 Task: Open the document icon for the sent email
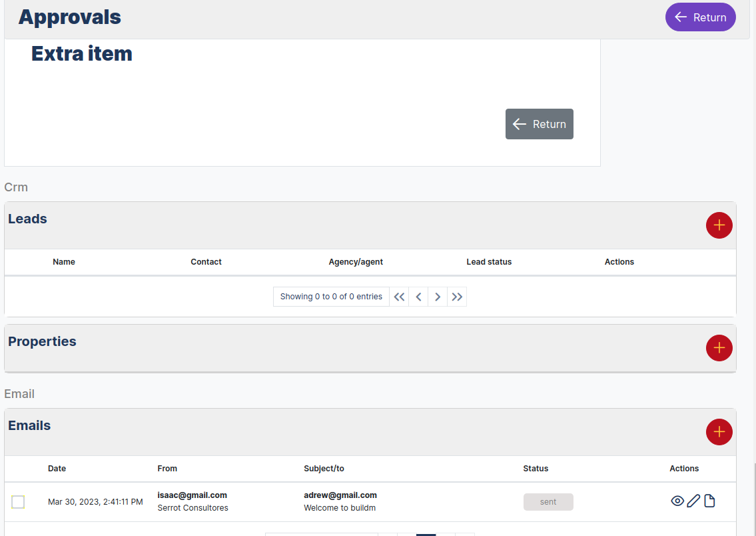pos(709,500)
